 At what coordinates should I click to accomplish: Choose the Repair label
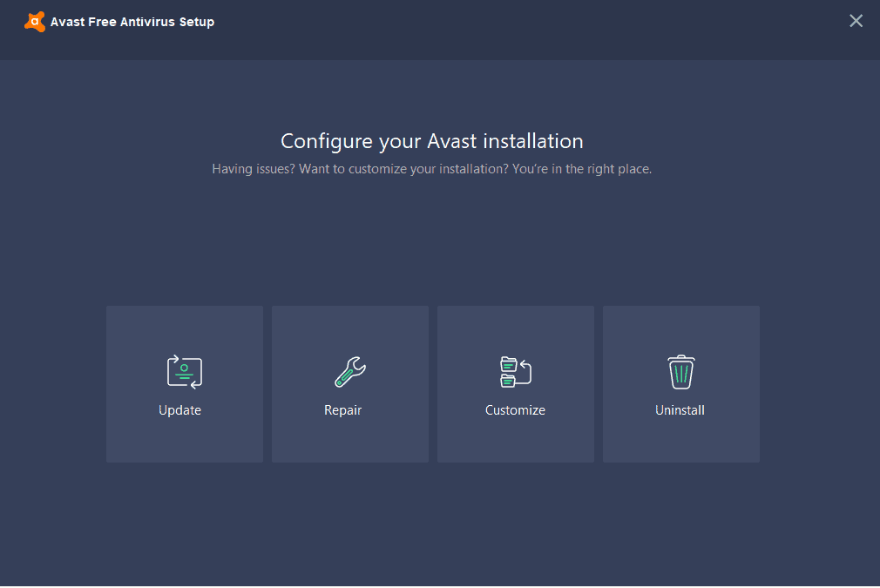point(343,410)
